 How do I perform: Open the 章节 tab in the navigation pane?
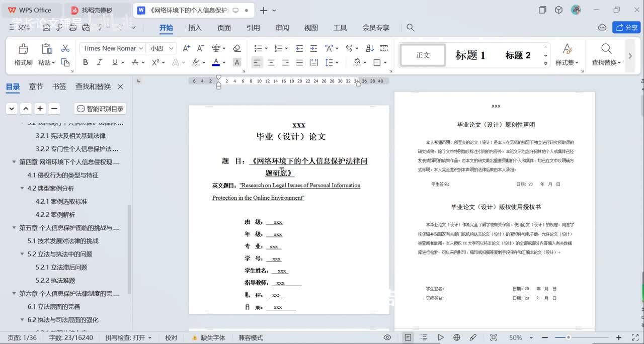tap(36, 87)
